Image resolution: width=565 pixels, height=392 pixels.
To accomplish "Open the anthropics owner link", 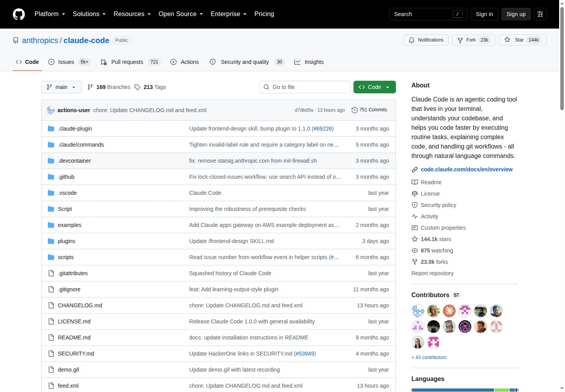I will point(40,40).
